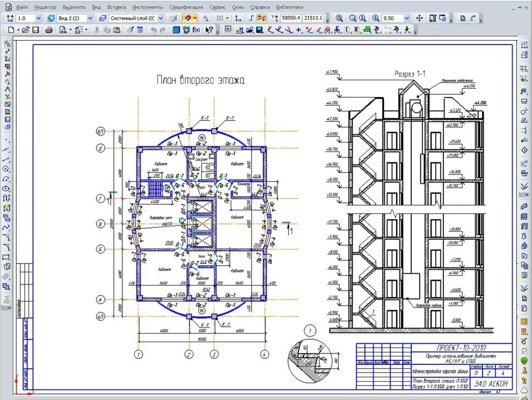Open zoom factor dropdown showing 0.50
This screenshot has width=532, height=400.
pos(407,18)
